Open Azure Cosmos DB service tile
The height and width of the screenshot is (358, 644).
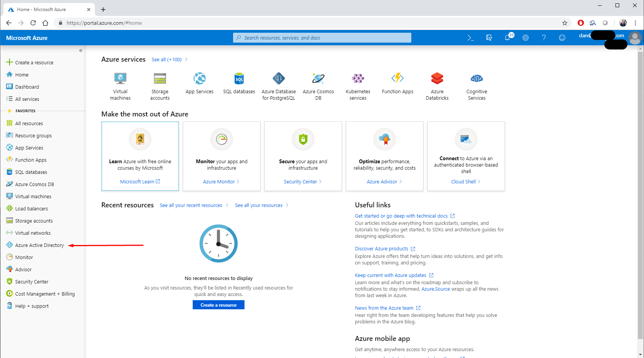tap(318, 86)
